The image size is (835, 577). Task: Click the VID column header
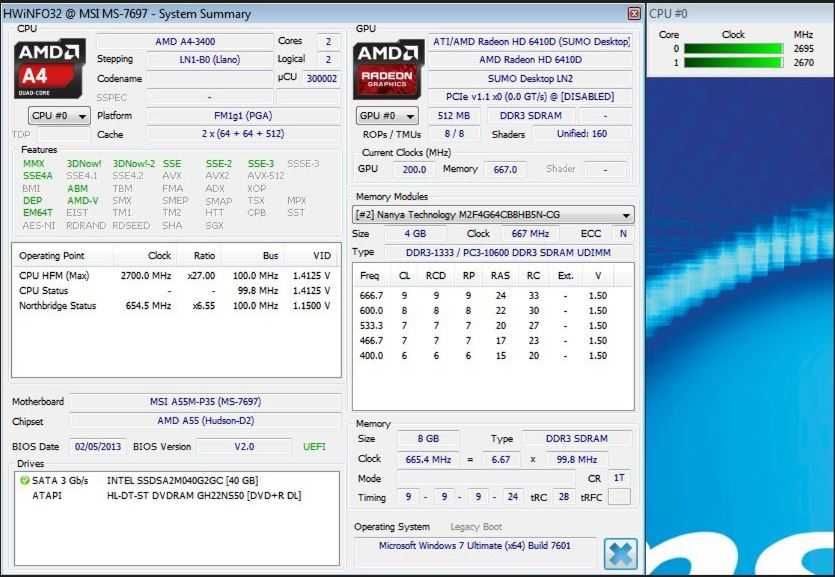[321, 255]
